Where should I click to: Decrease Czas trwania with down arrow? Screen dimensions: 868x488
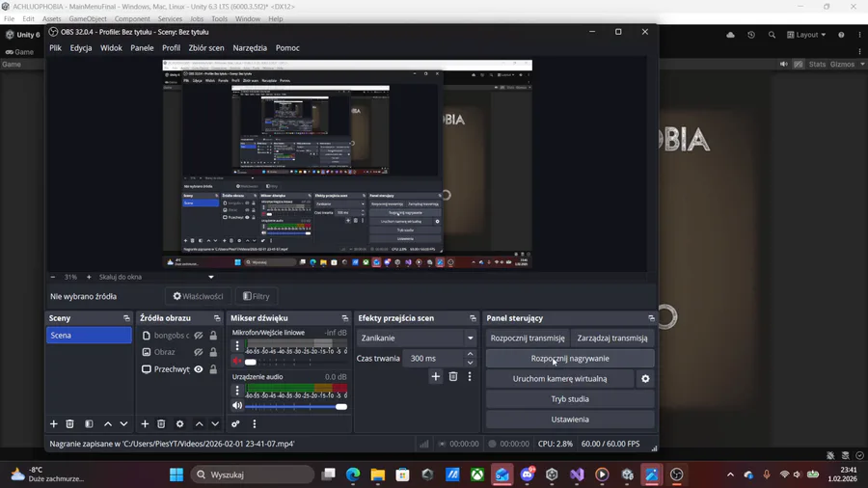(470, 363)
